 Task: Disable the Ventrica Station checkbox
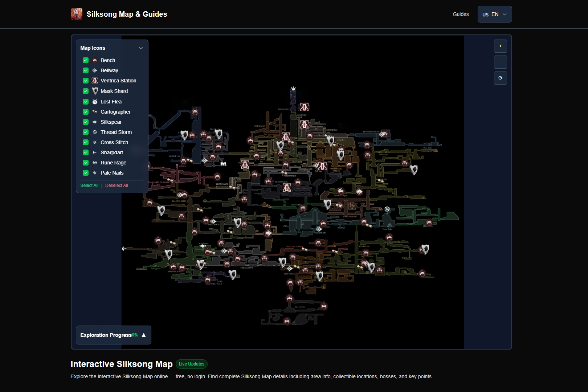click(x=86, y=81)
